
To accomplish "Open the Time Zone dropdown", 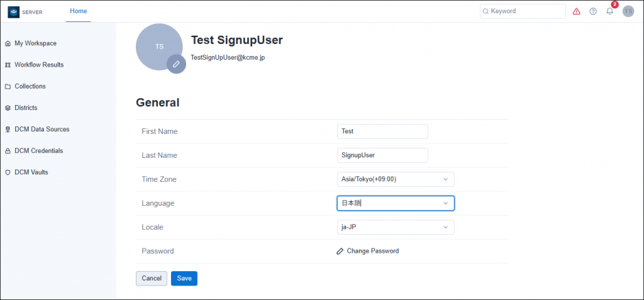I will click(396, 179).
